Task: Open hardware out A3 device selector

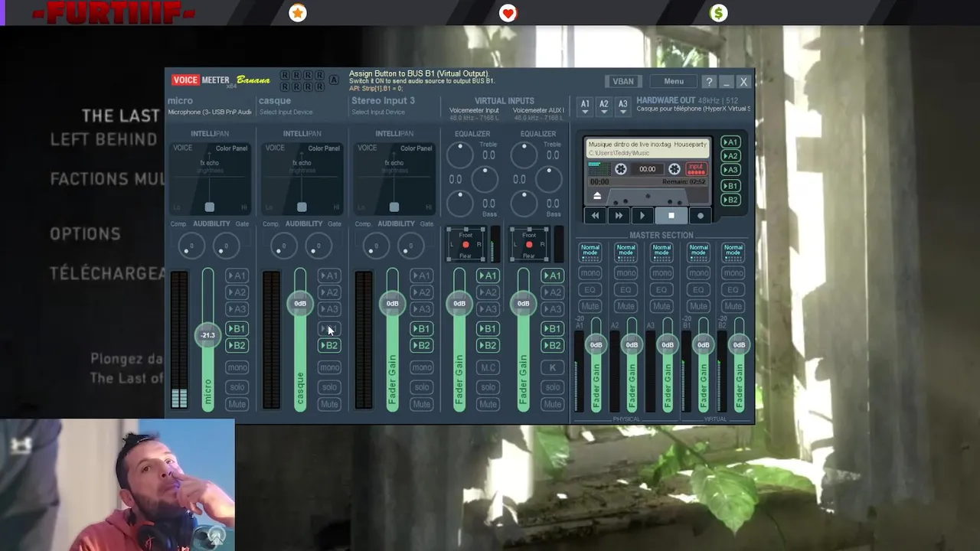Action: click(623, 106)
